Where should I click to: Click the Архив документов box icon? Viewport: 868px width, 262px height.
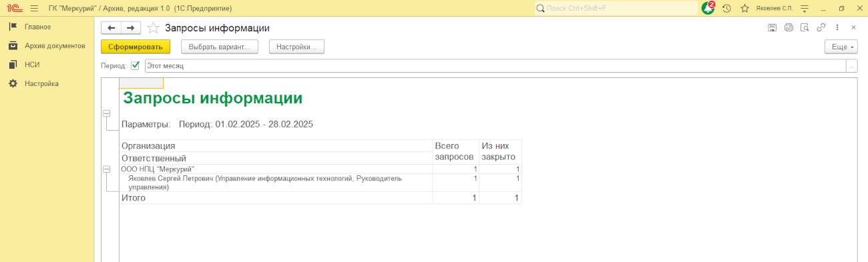coord(13,46)
